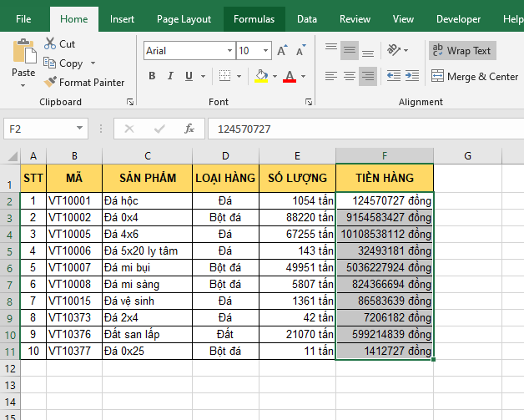Select cell C5 containing Đá 5x20 ly tâm
Screen dimensions: 524x420
(x=147, y=250)
